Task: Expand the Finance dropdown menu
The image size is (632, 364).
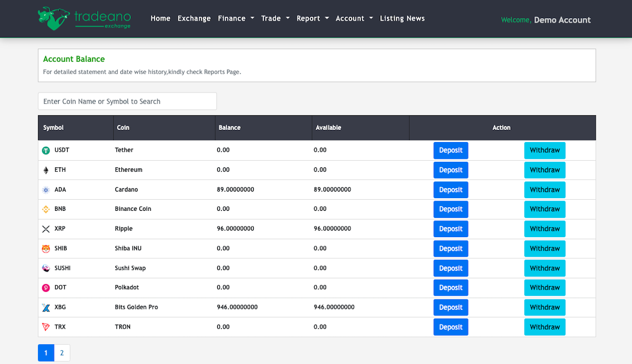Action: 236,18
